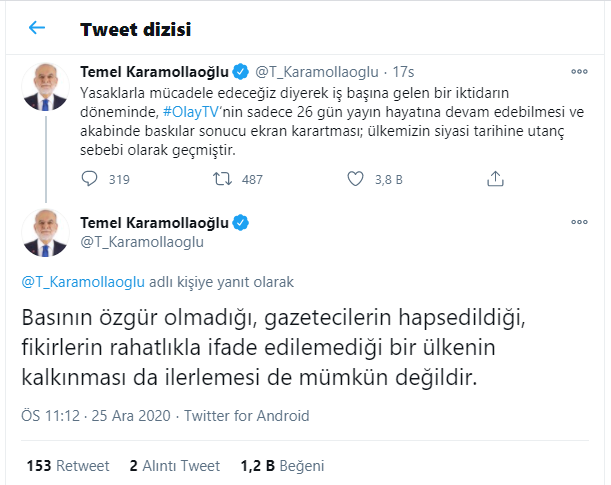The image size is (611, 485).
Task: View the 2 Alıntı Tweet list
Action: coord(175,465)
